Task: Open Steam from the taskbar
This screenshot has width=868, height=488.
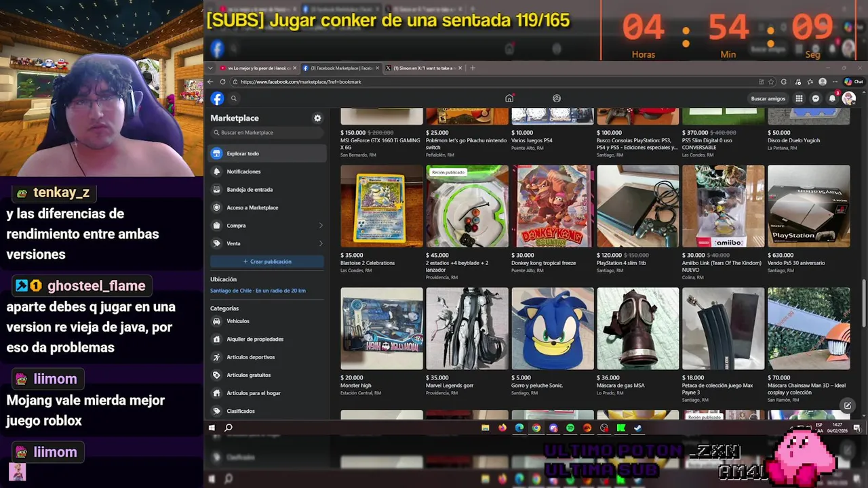Action: [638, 428]
